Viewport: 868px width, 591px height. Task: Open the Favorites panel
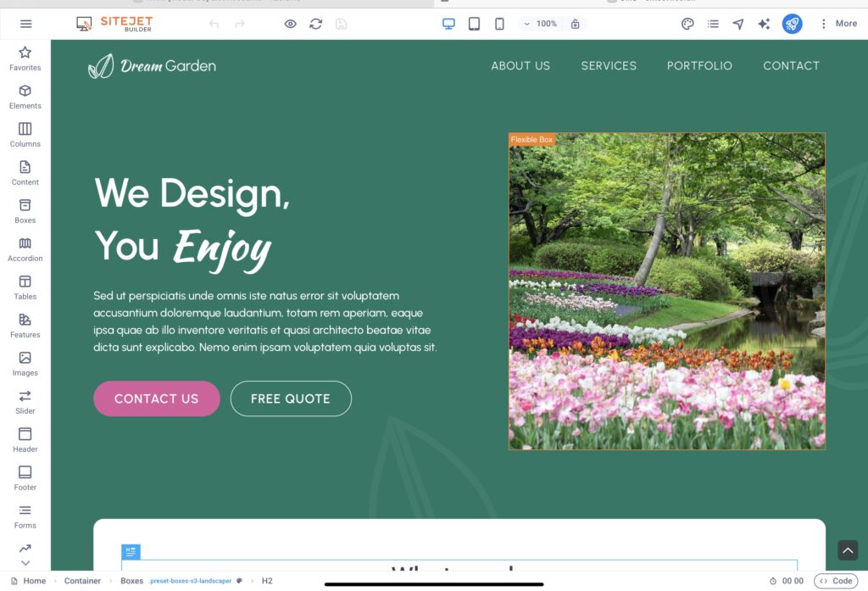[25, 59]
